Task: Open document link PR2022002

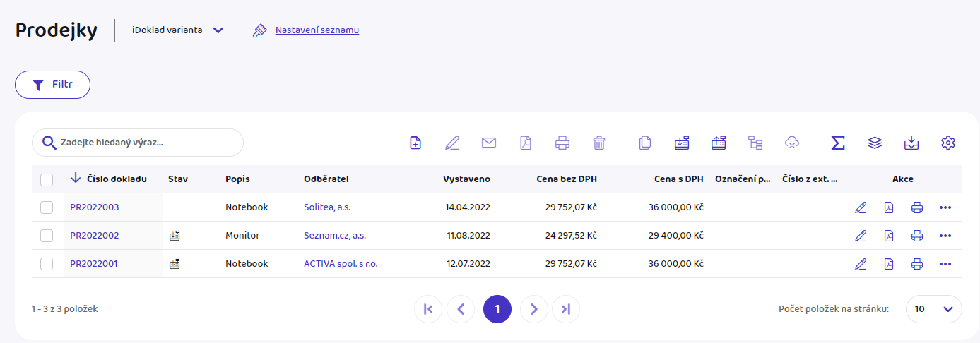Action: click(95, 236)
